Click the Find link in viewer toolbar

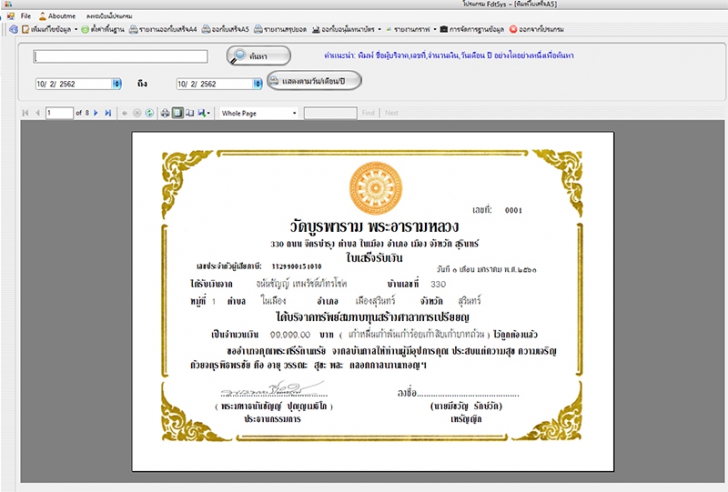(x=368, y=113)
